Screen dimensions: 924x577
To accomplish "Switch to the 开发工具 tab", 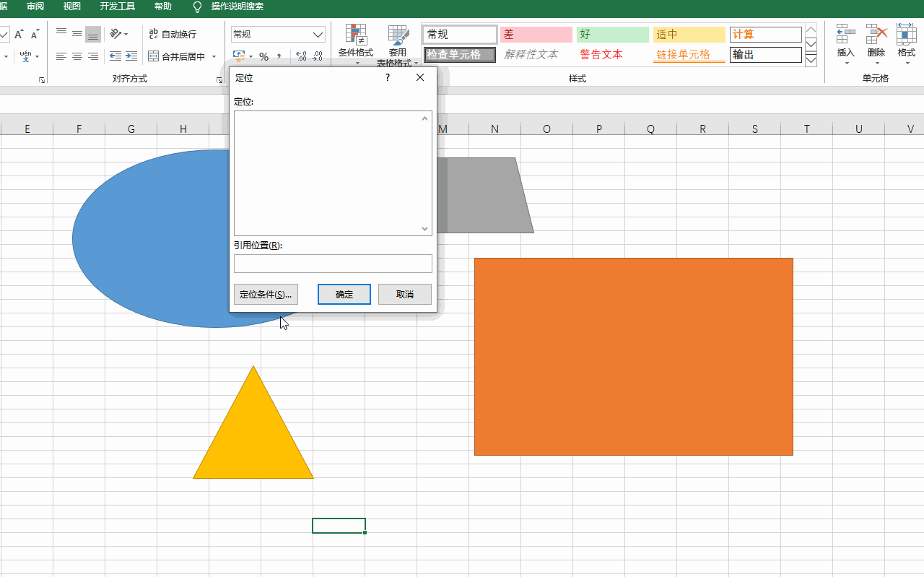I will [118, 6].
